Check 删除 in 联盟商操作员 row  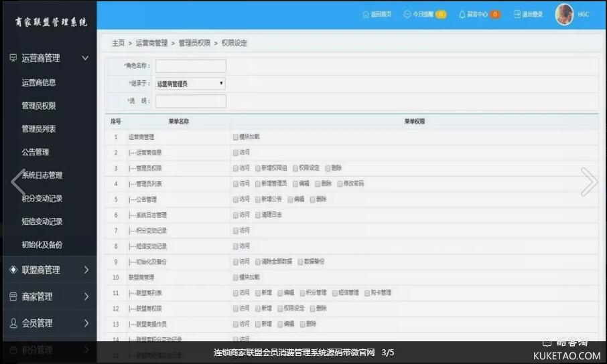tap(302, 324)
